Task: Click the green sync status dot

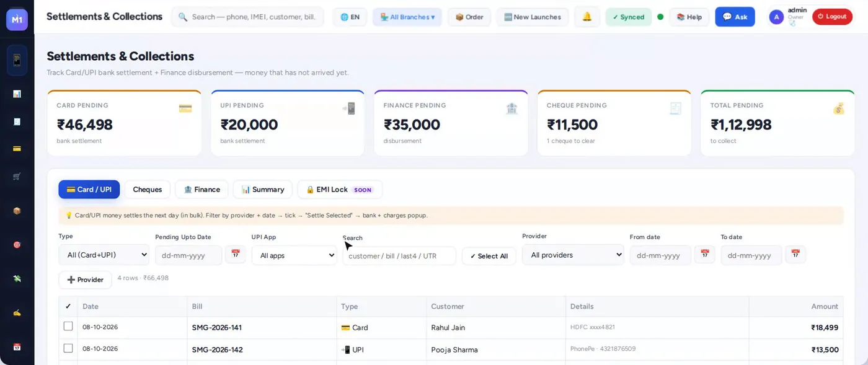Action: click(660, 17)
